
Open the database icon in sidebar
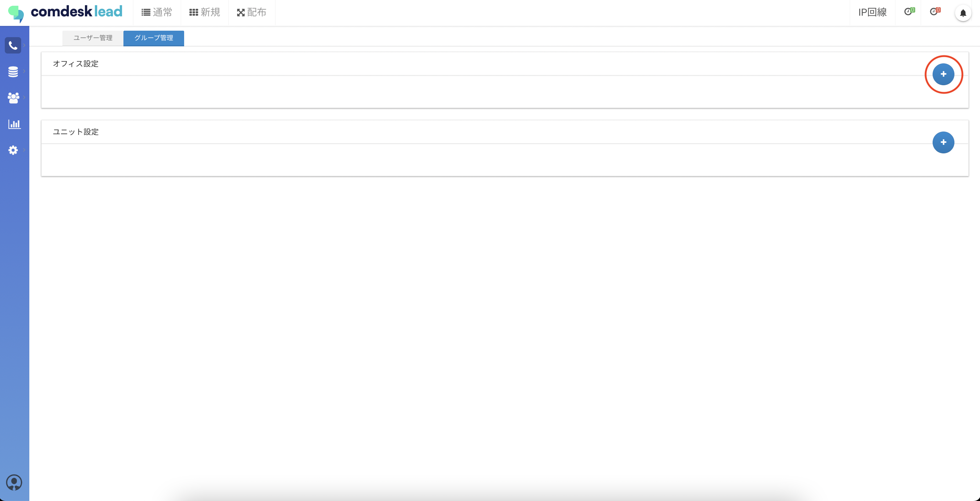[x=13, y=72]
